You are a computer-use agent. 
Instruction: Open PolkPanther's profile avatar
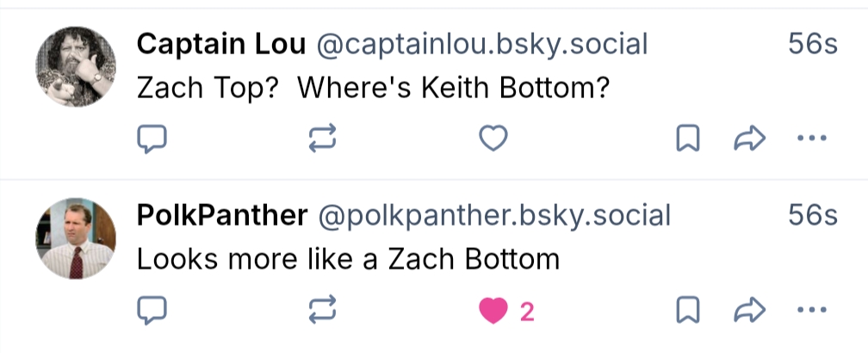tap(76, 238)
